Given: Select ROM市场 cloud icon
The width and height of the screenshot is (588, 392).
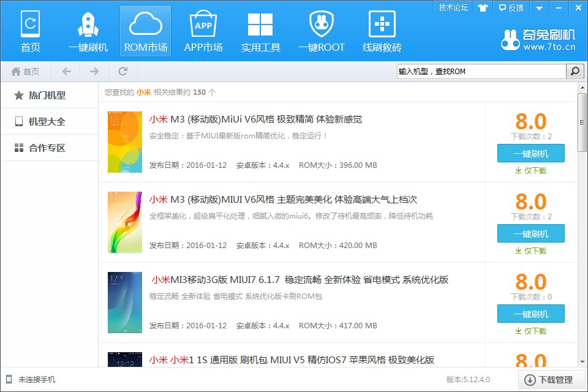Looking at the screenshot, I should pos(146,31).
